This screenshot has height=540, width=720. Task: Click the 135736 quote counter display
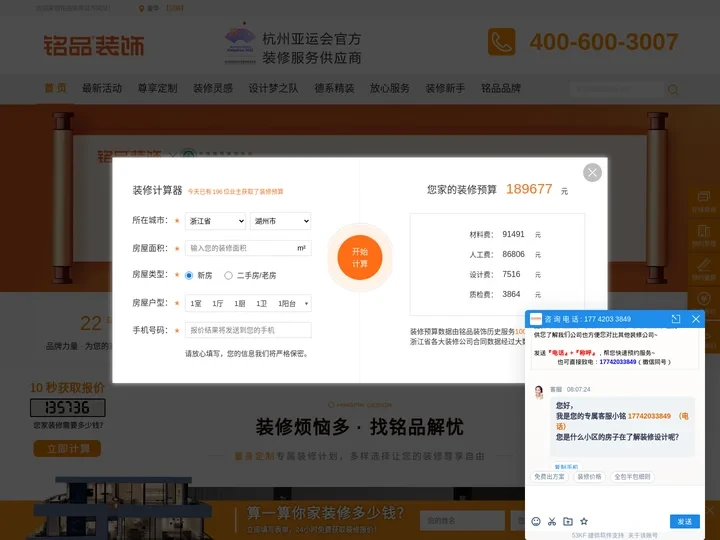(x=68, y=407)
